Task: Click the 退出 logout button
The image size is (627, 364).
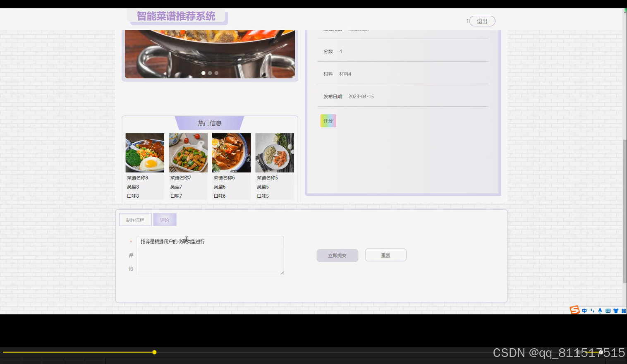Action: (x=482, y=21)
